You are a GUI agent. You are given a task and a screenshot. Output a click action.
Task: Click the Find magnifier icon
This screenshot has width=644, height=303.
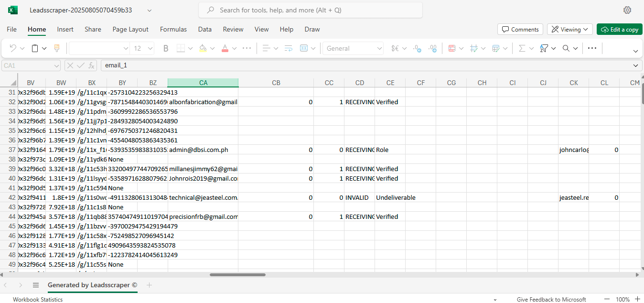tap(566, 48)
